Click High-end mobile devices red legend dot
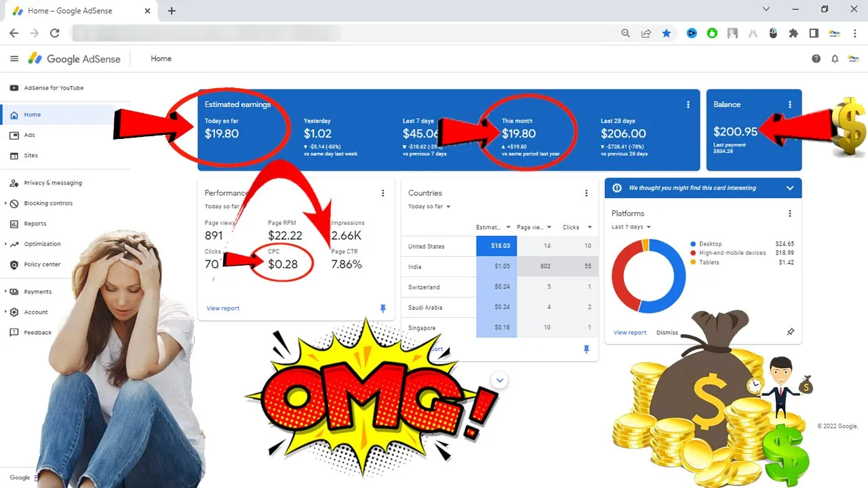Viewport: 868px width, 488px height. [x=693, y=253]
